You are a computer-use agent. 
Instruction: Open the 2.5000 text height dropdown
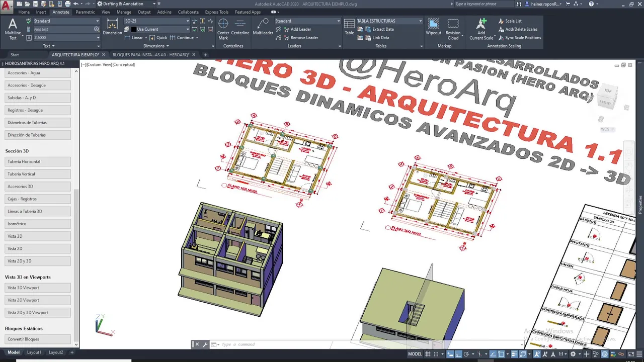pos(66,38)
